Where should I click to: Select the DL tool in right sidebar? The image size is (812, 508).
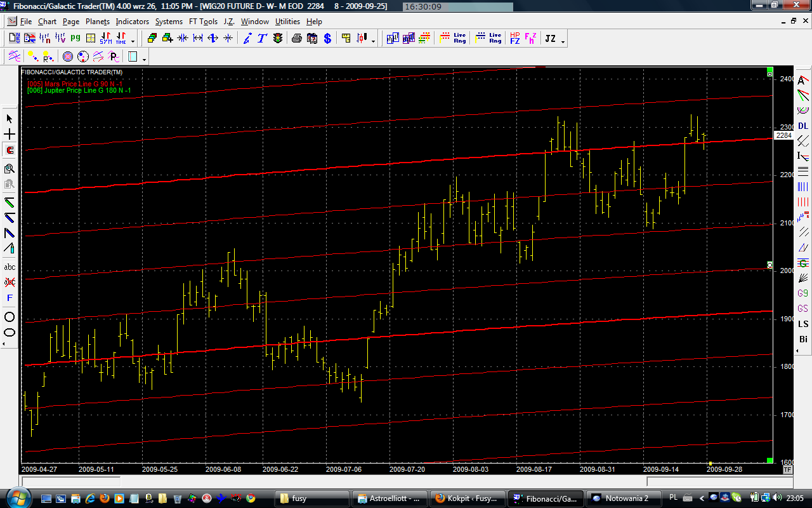coord(803,126)
